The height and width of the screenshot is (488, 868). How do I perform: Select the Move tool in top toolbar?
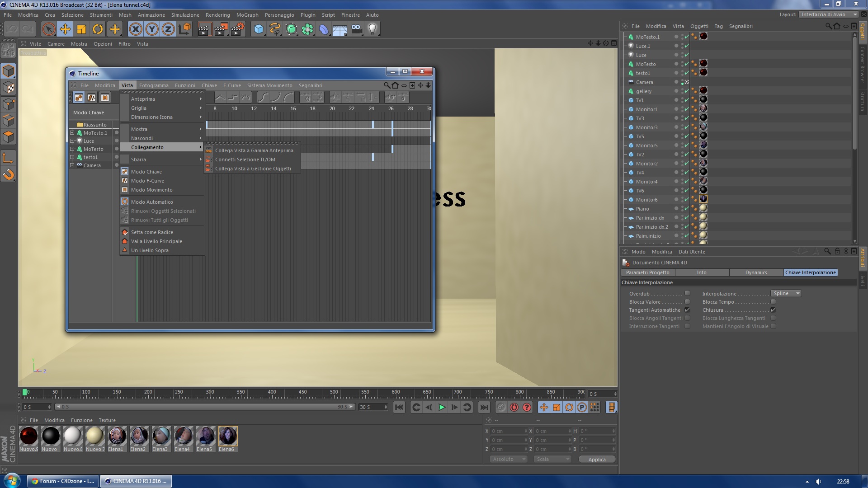pos(65,29)
